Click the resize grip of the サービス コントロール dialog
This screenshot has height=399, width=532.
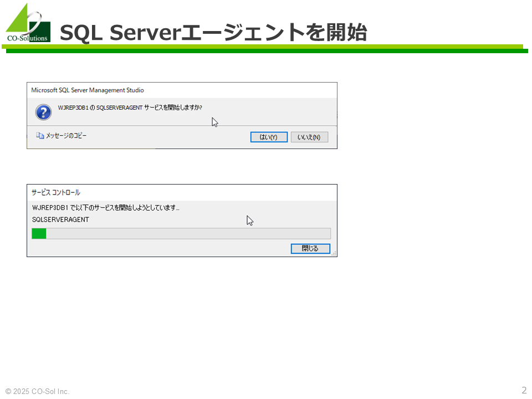pos(334,253)
